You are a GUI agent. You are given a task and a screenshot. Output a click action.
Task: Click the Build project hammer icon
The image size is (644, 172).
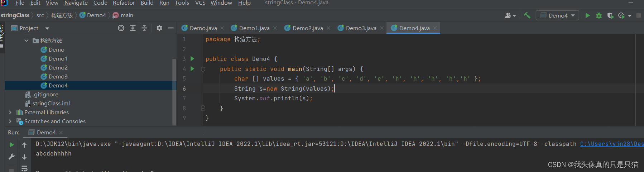tap(527, 15)
